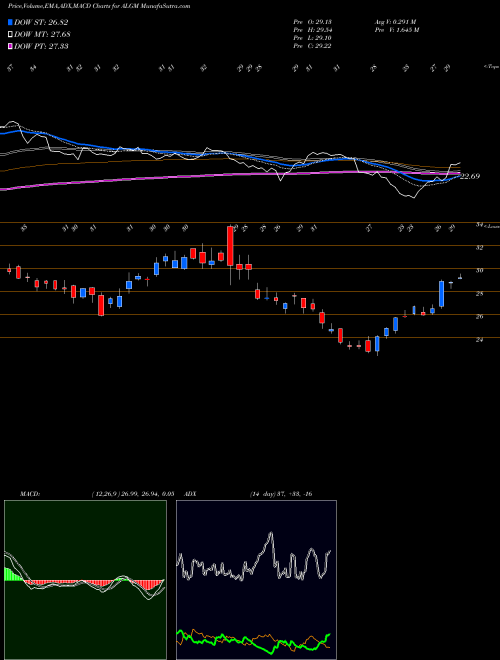This screenshot has height=660, width=500.
Task: Click the '<Lows' label beside 34
Action: point(491,226)
